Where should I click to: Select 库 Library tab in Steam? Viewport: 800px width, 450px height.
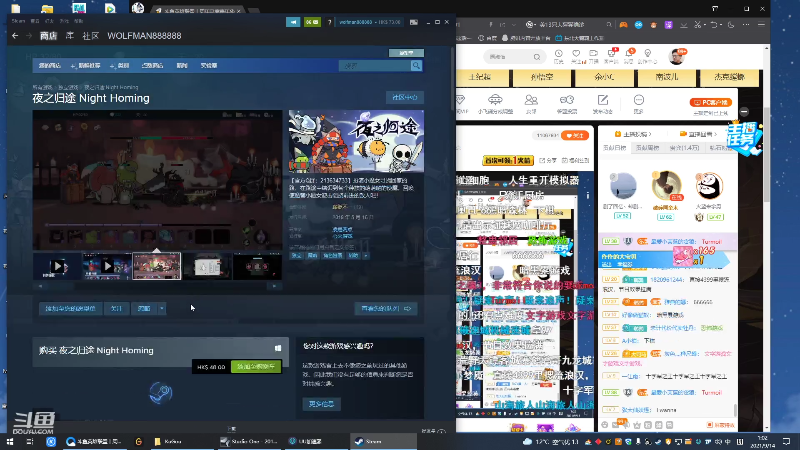pyautogui.click(x=70, y=36)
